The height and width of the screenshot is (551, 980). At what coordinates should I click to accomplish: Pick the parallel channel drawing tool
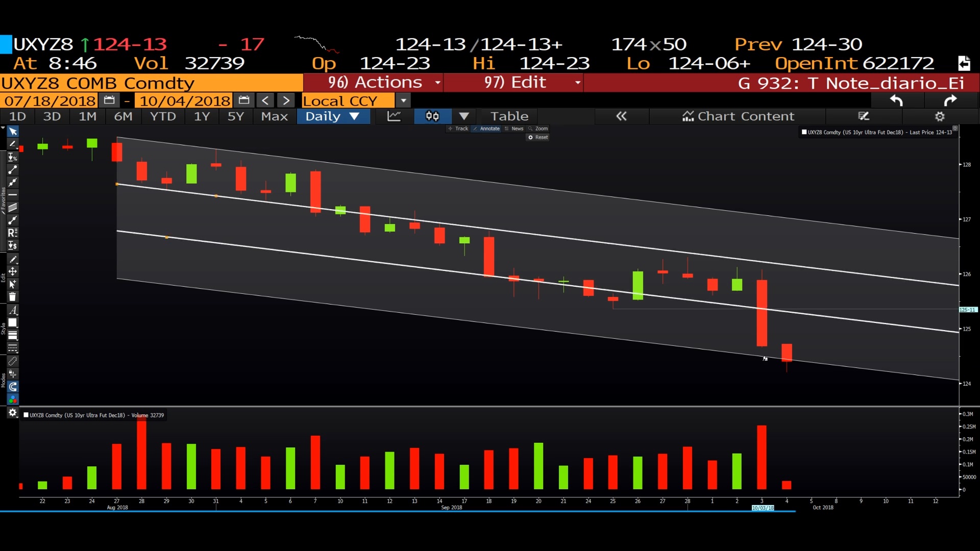pyautogui.click(x=13, y=208)
